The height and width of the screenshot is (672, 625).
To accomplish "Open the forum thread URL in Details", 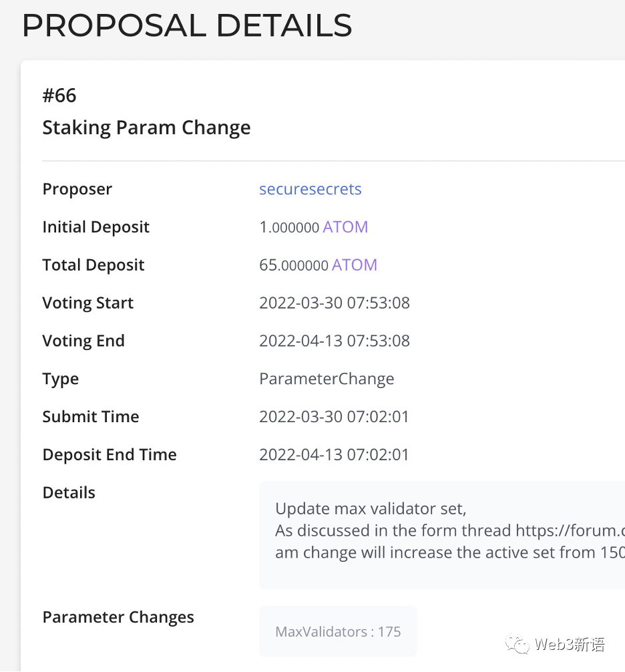I will [x=570, y=530].
